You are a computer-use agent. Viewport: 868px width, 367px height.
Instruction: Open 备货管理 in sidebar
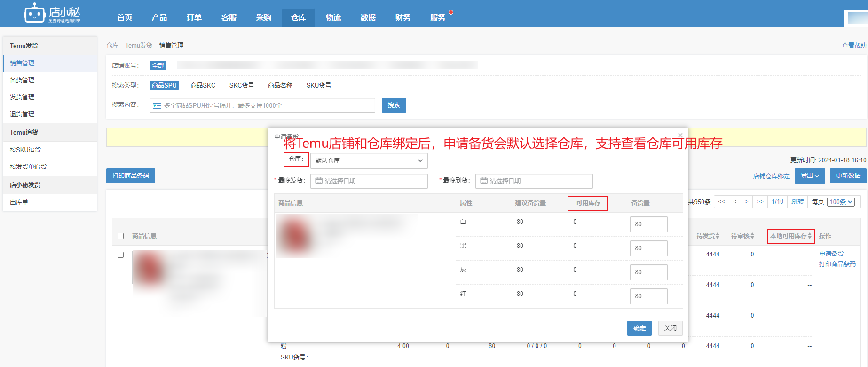[50, 80]
